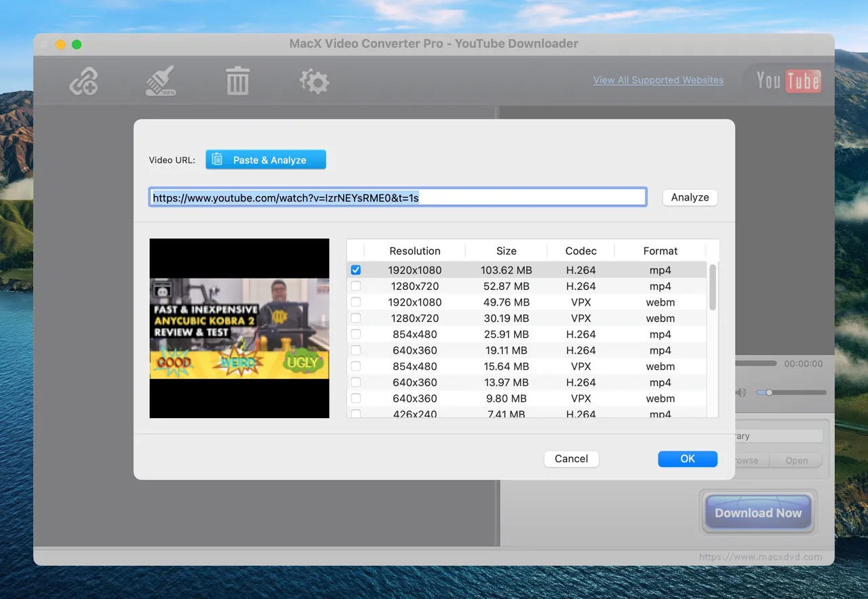Image resolution: width=868 pixels, height=599 pixels.
Task: Click the Video URL: label
Action: coord(172,161)
